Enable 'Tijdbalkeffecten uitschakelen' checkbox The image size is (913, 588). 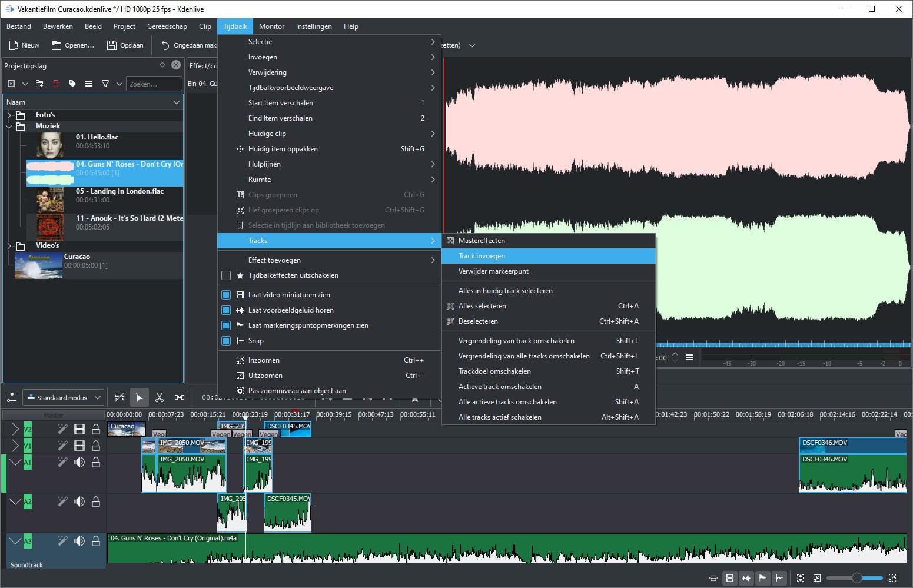click(226, 275)
